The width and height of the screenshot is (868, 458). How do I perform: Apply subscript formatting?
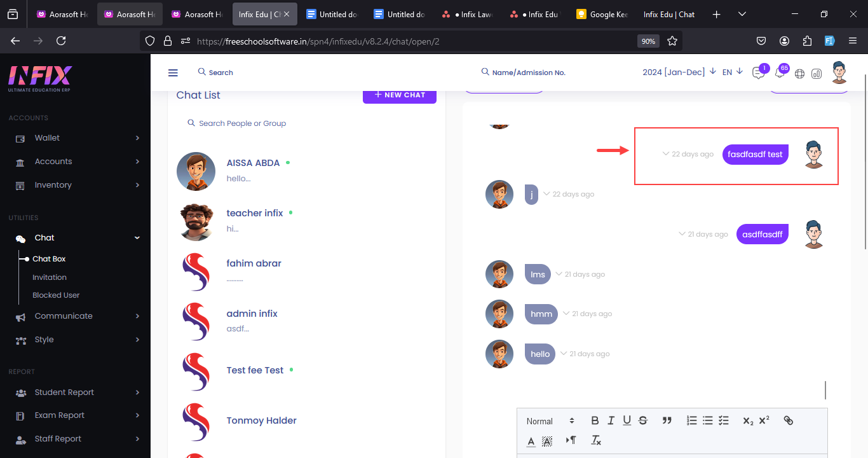[x=748, y=420]
